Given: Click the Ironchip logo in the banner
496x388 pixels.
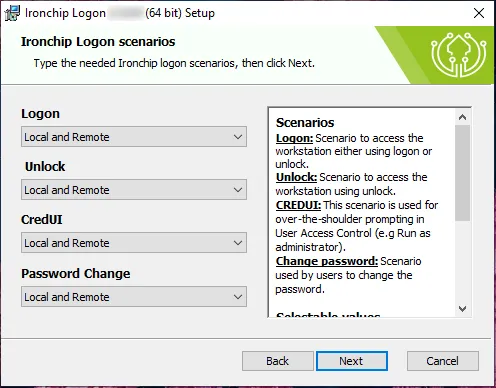Looking at the screenshot, I should tap(458, 55).
